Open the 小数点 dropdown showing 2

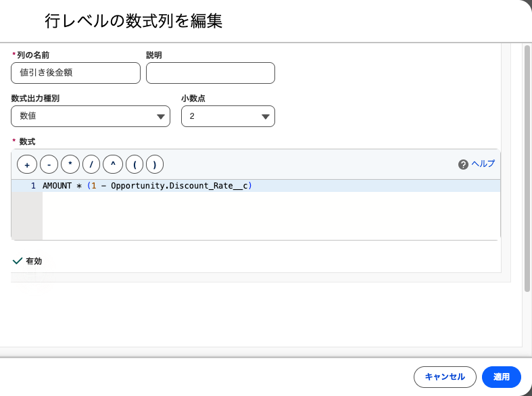[228, 116]
